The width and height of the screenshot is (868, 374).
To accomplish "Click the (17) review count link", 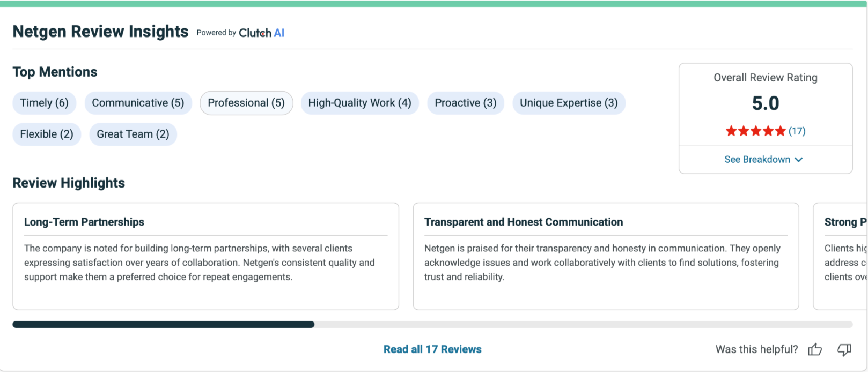I will coord(797,131).
